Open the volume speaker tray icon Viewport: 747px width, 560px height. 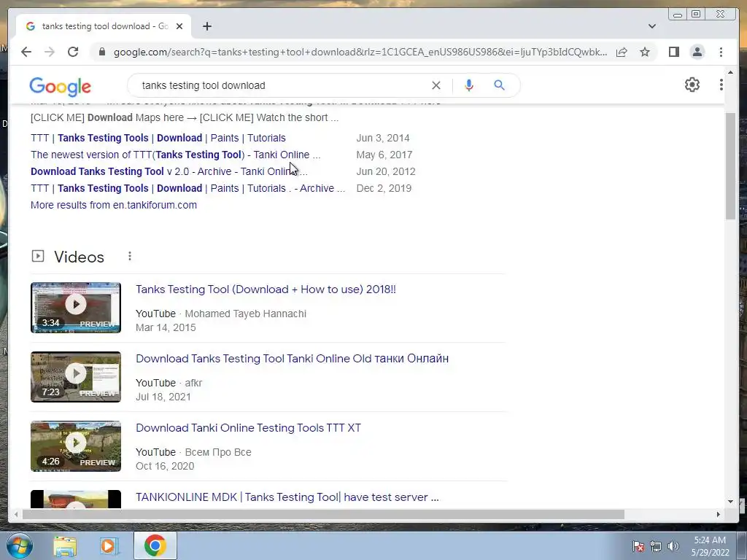point(673,546)
